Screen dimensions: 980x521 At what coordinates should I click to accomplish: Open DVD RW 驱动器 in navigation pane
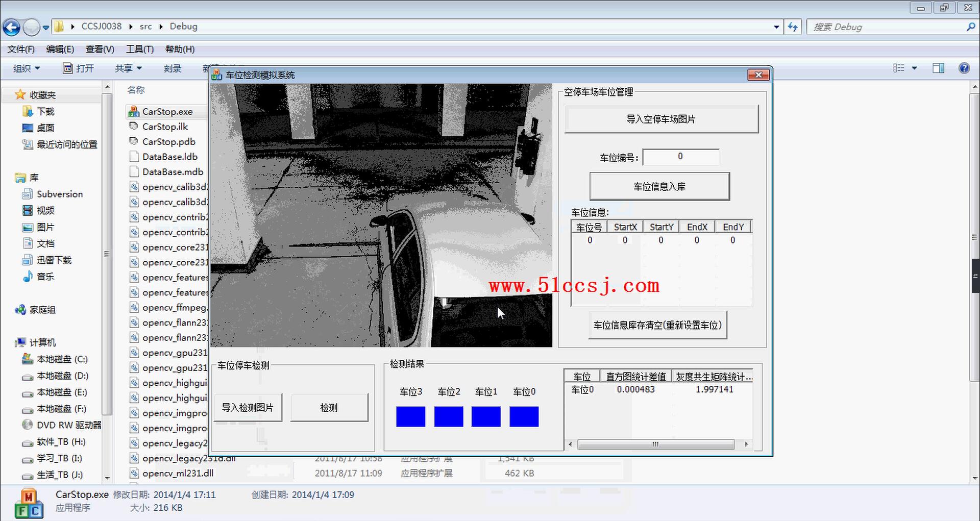tap(68, 425)
